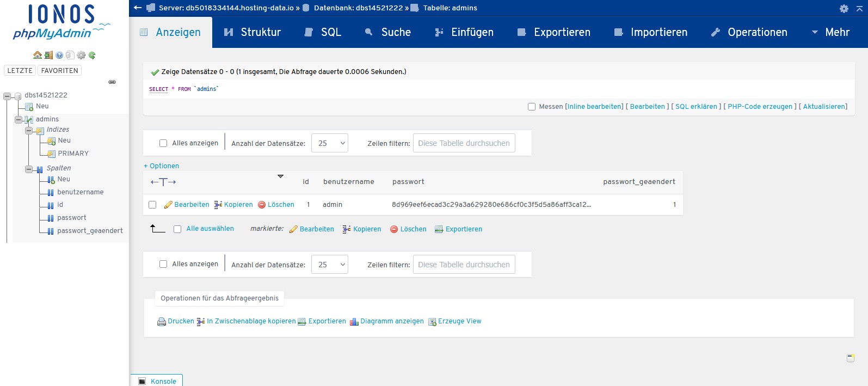Image resolution: width=868 pixels, height=386 pixels.
Task: Click Löschen link for the admin row
Action: [x=280, y=205]
